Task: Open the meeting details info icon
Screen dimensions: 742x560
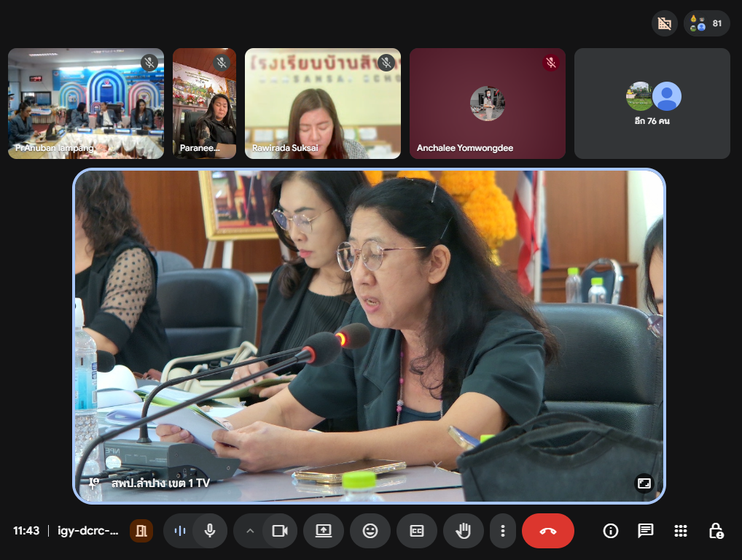Action: (611, 531)
